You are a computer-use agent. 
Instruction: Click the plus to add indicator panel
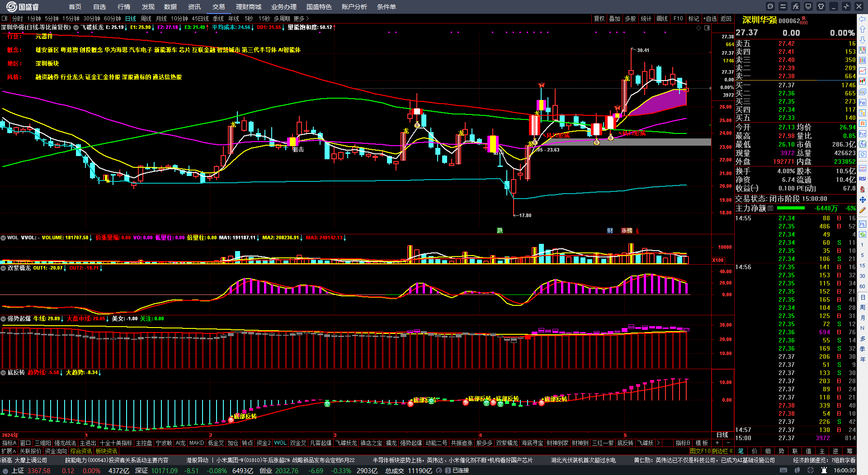coord(717,443)
